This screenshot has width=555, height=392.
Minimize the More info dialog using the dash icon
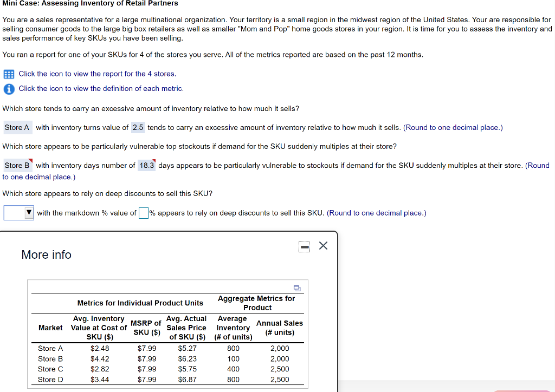pyautogui.click(x=304, y=246)
